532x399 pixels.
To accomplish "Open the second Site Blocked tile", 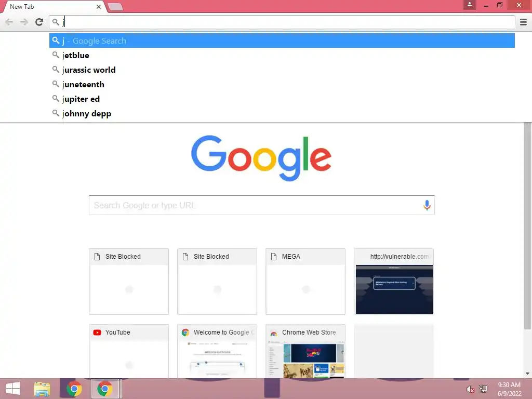I will point(217,282).
